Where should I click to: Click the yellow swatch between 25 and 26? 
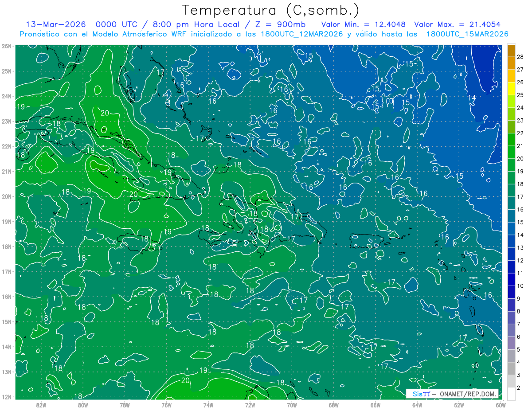click(511, 89)
